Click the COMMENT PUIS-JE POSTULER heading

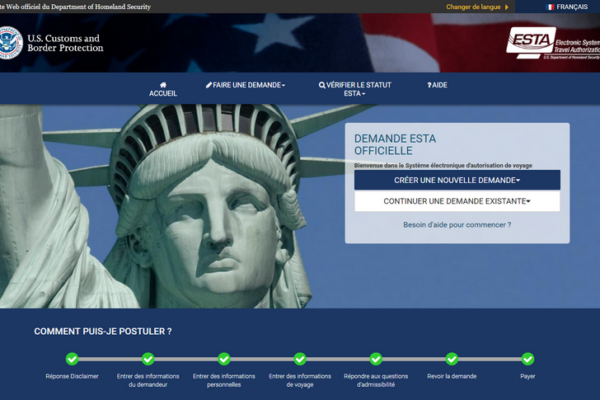(x=103, y=331)
